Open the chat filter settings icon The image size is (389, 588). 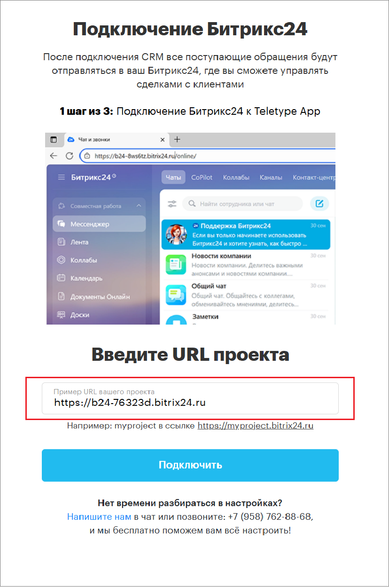(172, 204)
